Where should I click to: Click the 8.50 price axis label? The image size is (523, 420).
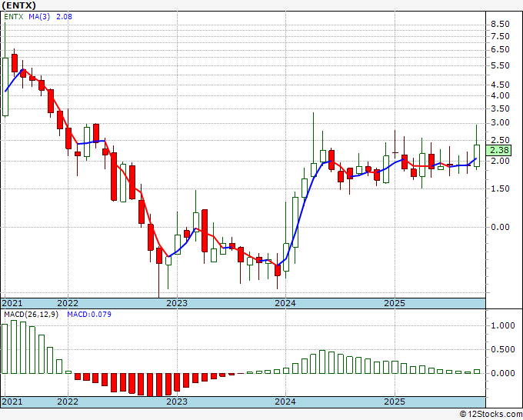click(x=500, y=24)
